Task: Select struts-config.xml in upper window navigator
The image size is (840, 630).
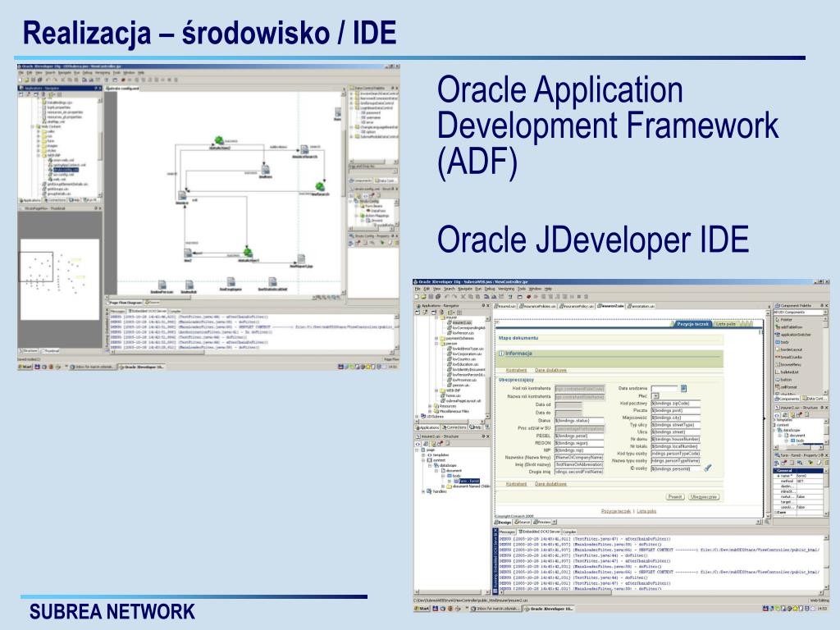Action: (66, 170)
